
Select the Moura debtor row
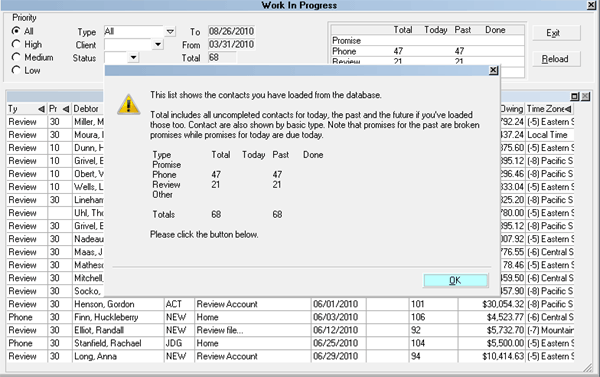(55, 135)
